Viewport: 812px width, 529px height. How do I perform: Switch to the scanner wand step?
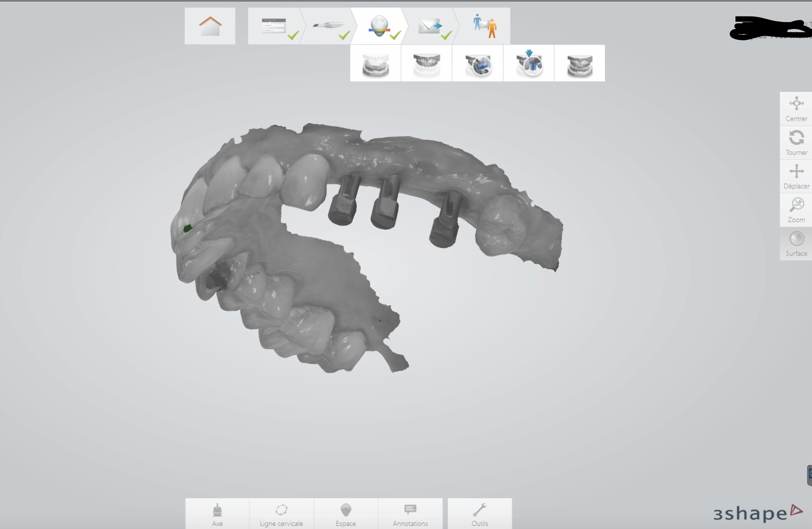coord(327,26)
